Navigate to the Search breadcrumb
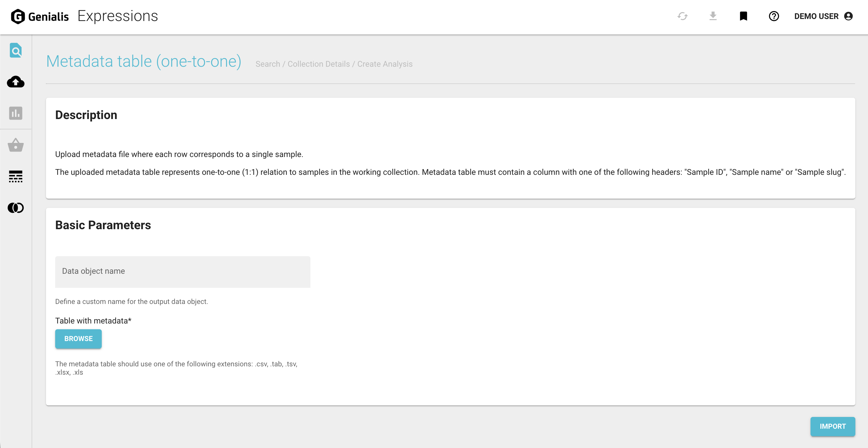Screen dimensions: 868x448 point(267,64)
